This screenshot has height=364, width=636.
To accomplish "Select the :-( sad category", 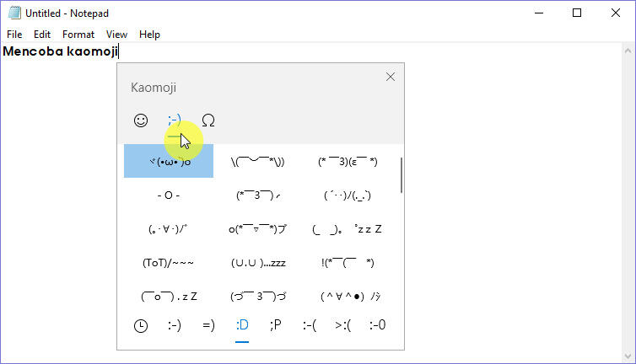I will pyautogui.click(x=310, y=325).
